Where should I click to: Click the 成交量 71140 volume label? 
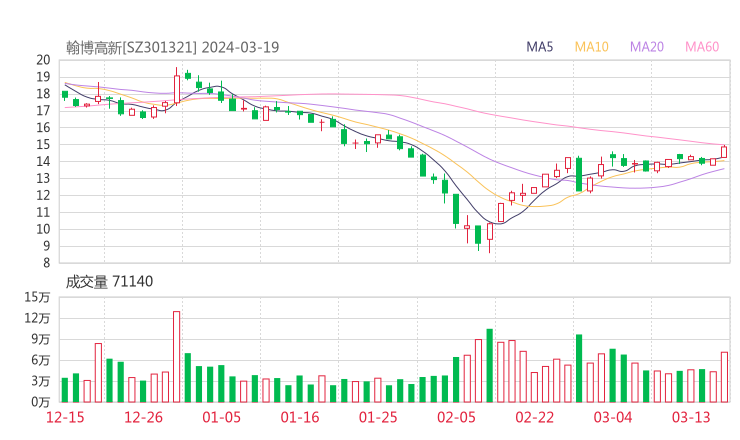point(109,282)
